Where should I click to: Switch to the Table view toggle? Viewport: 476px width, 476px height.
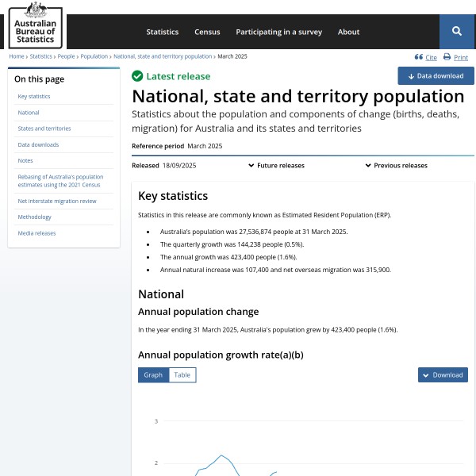click(182, 374)
